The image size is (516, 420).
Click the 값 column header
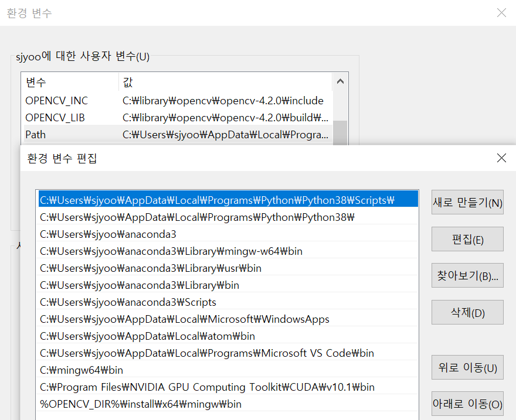click(226, 82)
